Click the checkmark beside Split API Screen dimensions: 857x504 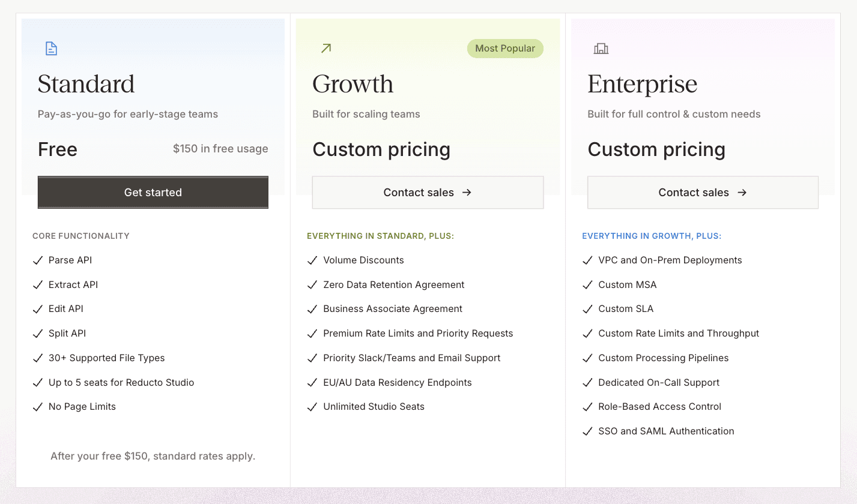pyautogui.click(x=38, y=334)
